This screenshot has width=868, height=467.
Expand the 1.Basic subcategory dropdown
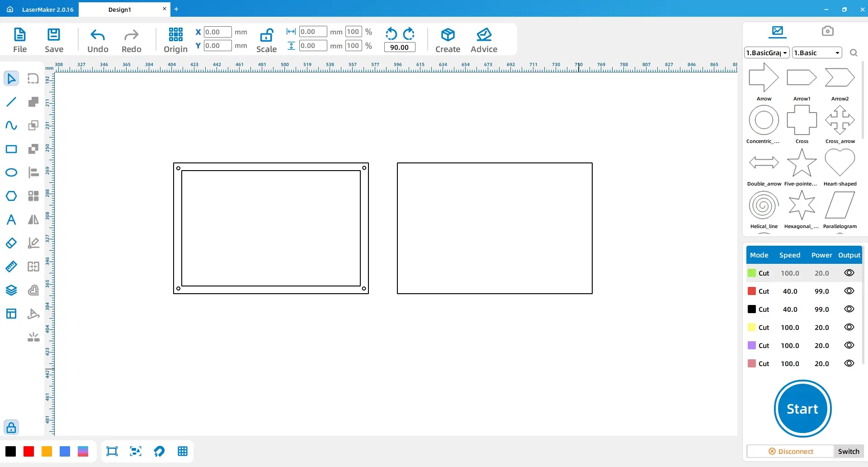point(817,53)
